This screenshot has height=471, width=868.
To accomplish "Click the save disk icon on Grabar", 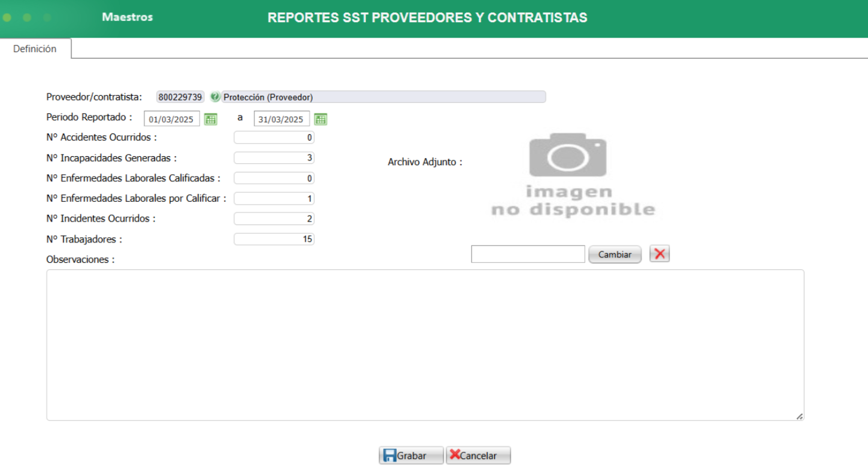I will tap(390, 455).
